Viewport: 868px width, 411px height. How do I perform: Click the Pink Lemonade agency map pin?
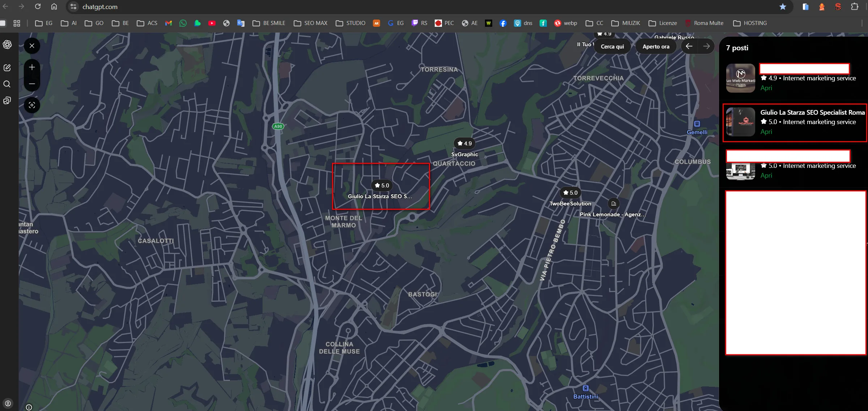pyautogui.click(x=613, y=203)
